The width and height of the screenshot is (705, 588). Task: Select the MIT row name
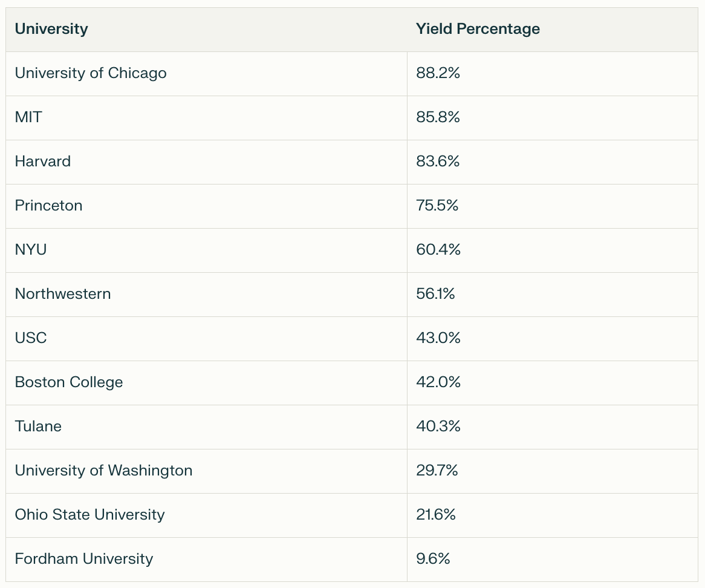28,117
